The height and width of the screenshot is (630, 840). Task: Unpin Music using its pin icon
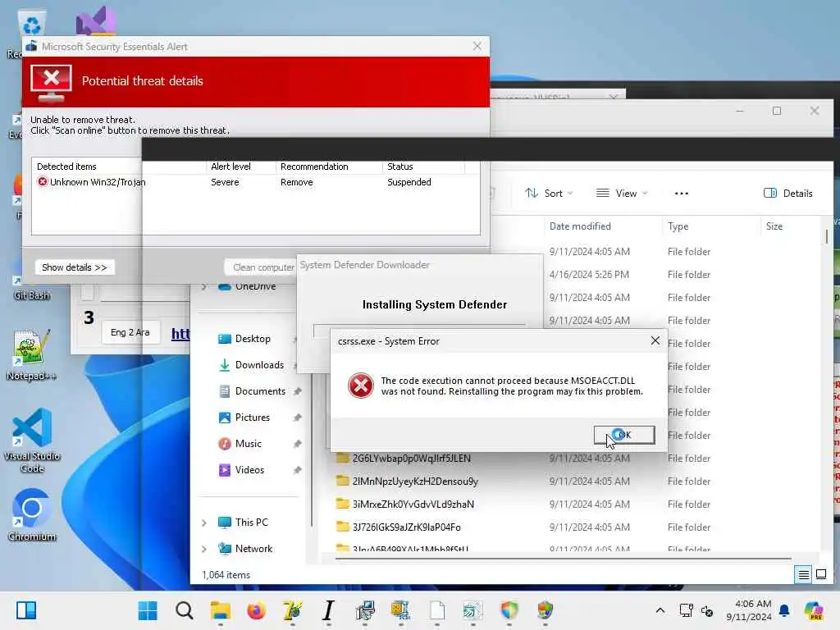pyautogui.click(x=297, y=444)
